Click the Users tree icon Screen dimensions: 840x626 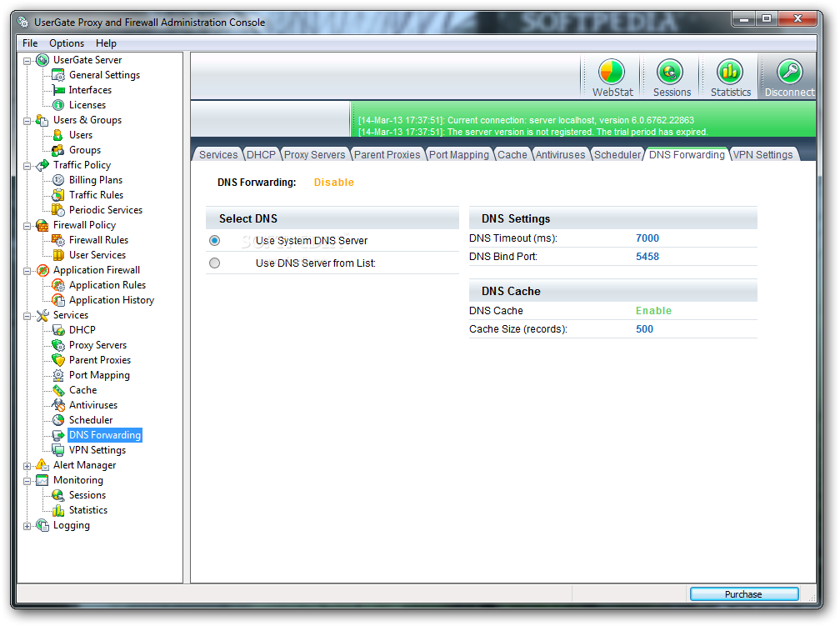pos(58,135)
